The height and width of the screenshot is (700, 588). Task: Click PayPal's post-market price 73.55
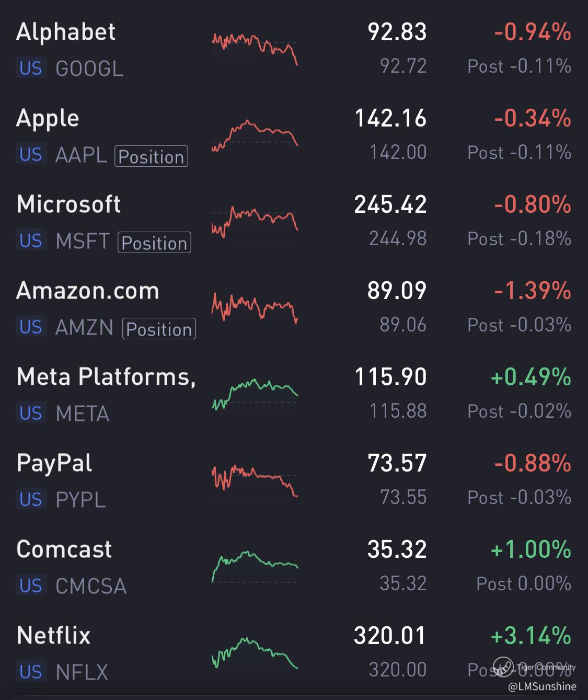[403, 497]
